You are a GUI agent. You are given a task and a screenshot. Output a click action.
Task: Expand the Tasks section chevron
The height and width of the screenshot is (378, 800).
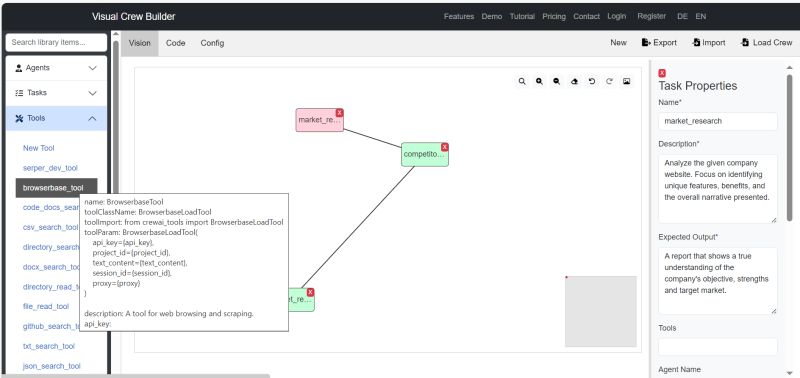(x=92, y=93)
